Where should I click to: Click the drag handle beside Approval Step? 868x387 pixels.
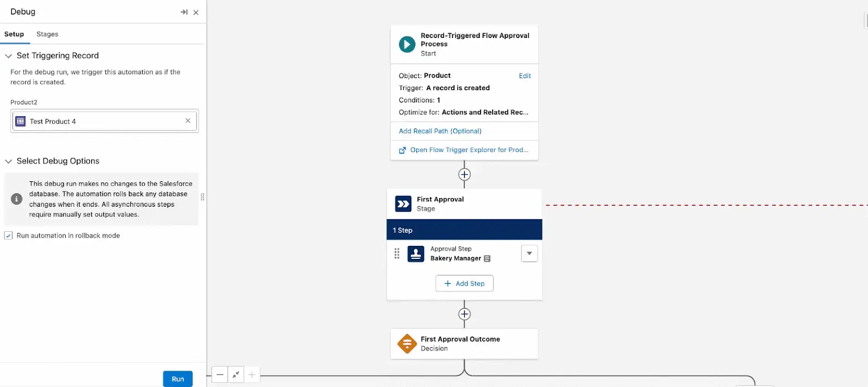(x=397, y=253)
